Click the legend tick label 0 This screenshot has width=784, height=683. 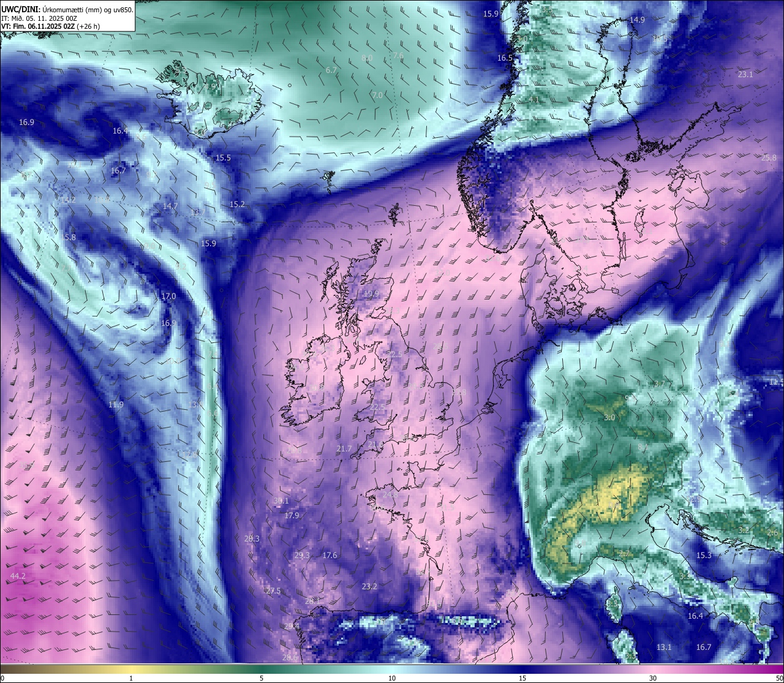pos(2,678)
